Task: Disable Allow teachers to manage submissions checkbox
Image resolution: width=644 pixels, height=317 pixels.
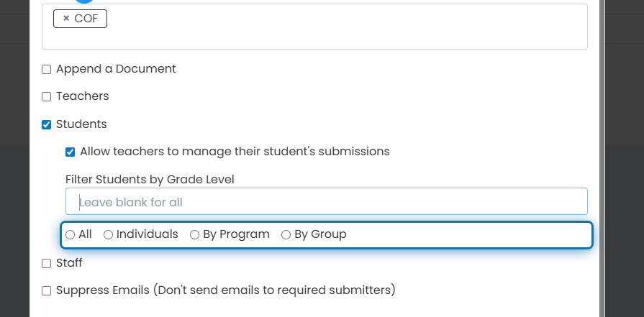Action: (x=71, y=152)
